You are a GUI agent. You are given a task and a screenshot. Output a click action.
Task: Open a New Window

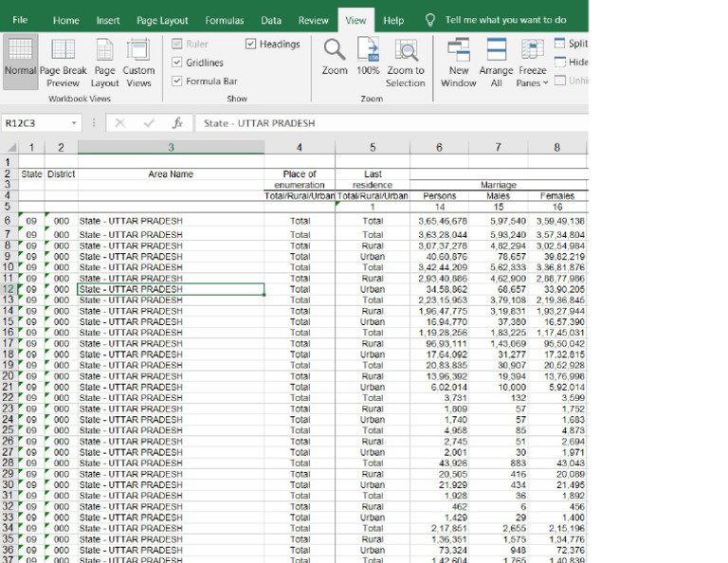[x=458, y=63]
